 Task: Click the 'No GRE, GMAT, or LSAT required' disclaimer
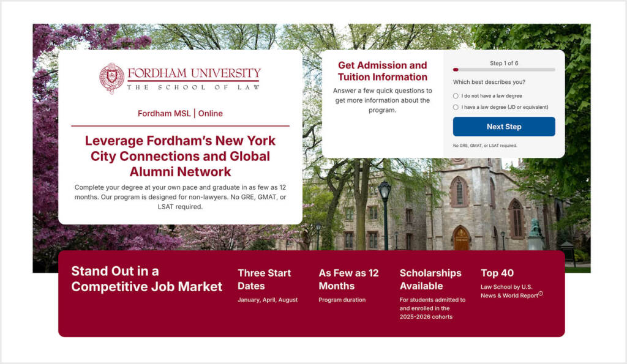point(484,145)
